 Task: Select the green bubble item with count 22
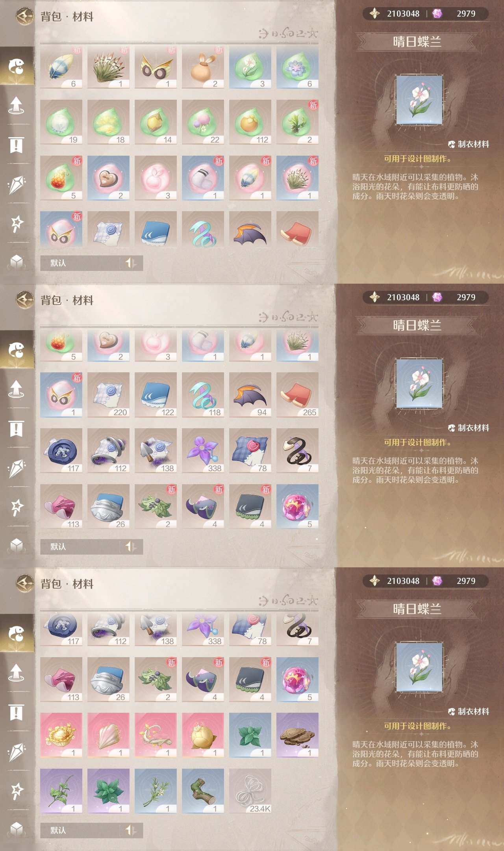[203, 122]
